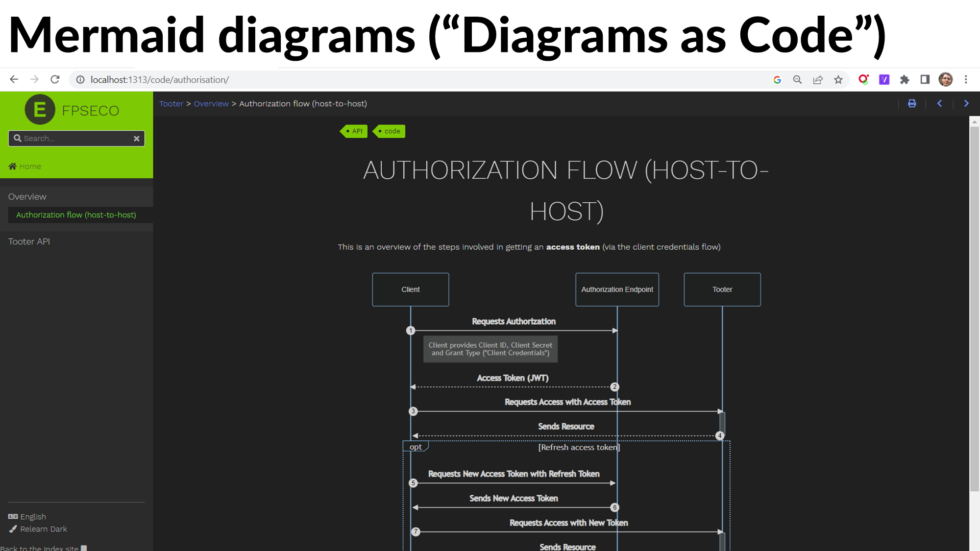
Task: Navigate to next page chevron
Action: pos(966,103)
